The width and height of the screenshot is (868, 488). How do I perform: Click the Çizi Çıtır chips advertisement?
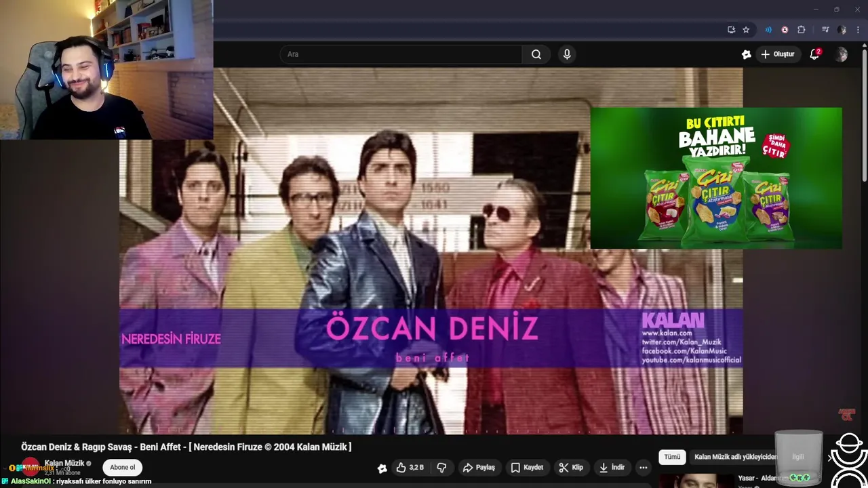[716, 178]
